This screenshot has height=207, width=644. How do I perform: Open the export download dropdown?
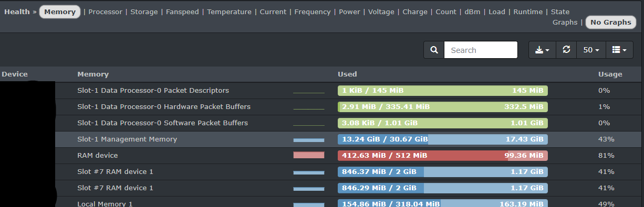pyautogui.click(x=542, y=50)
